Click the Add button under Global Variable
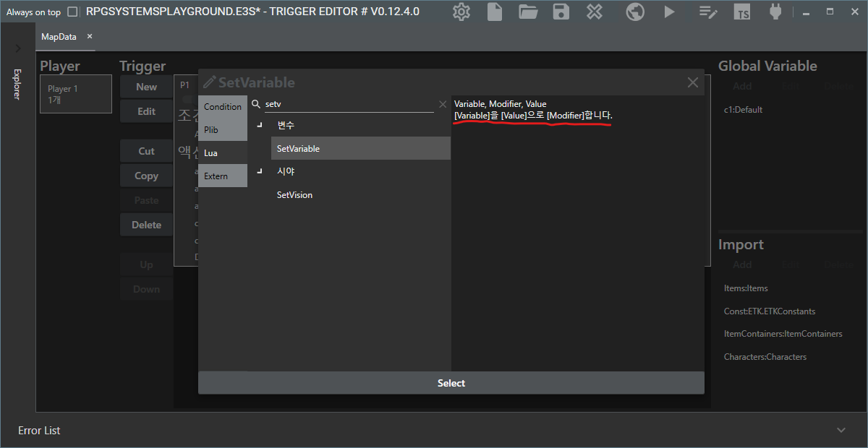Image resolution: width=868 pixels, height=448 pixels. (x=742, y=86)
